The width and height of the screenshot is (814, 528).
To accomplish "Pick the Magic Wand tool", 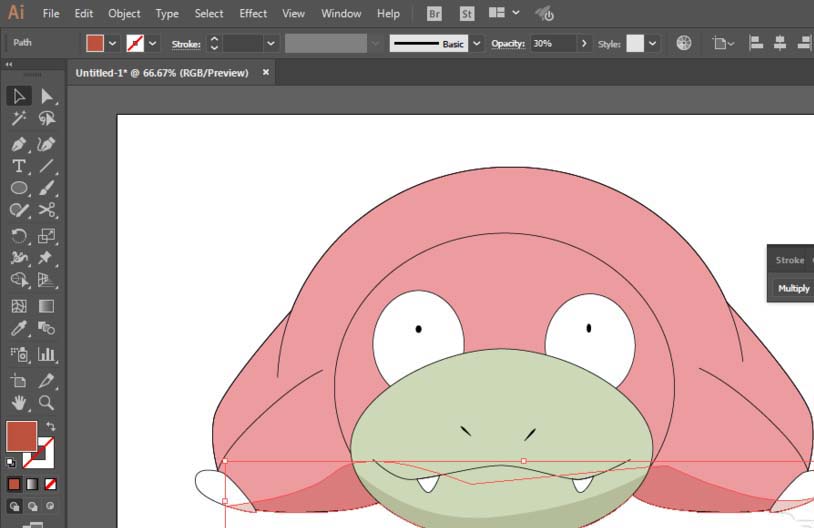I will click(x=18, y=119).
